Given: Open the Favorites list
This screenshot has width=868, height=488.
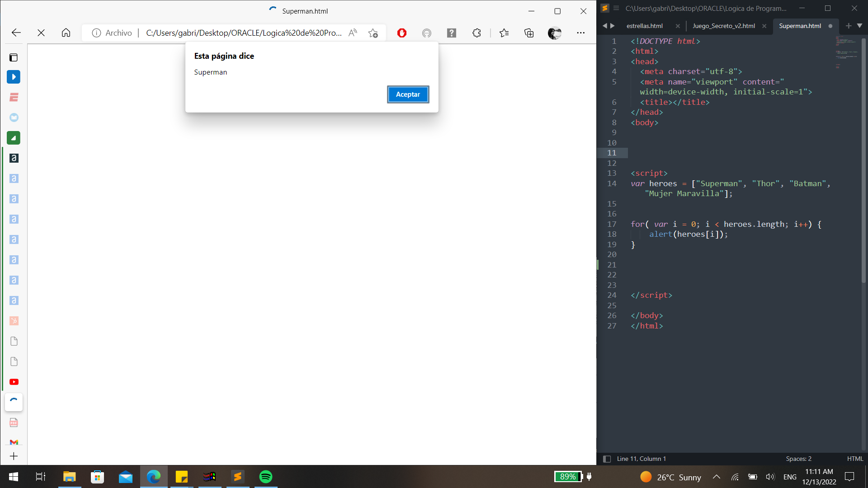Looking at the screenshot, I should pyautogui.click(x=504, y=33).
